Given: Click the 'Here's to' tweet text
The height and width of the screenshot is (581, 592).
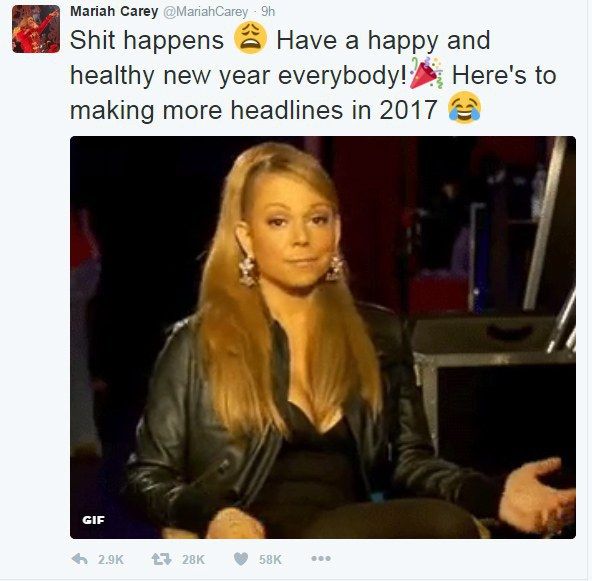Looking at the screenshot, I should tap(504, 75).
